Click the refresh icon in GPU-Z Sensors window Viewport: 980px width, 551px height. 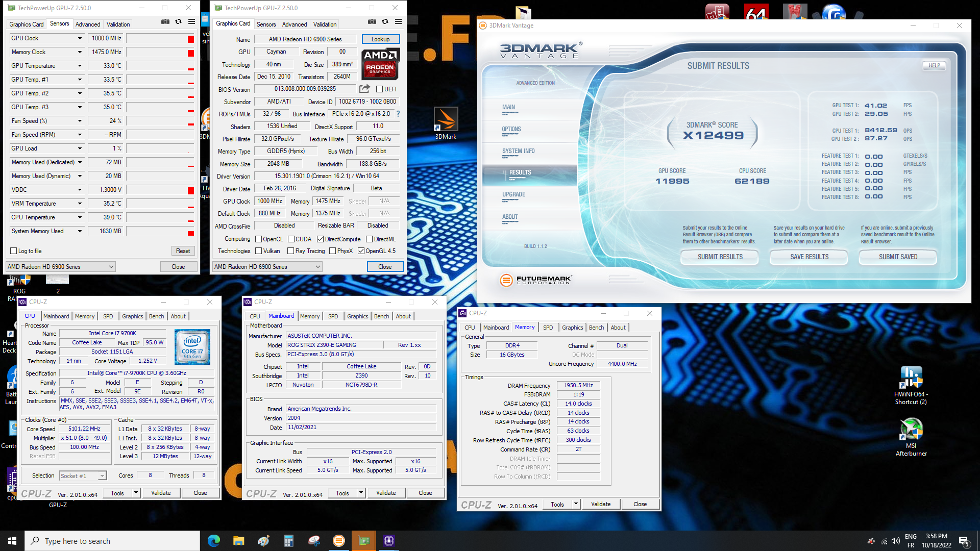click(x=178, y=21)
